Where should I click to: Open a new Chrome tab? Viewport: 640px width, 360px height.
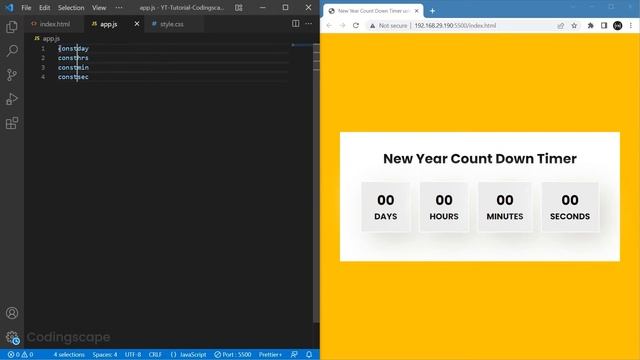pos(432,11)
